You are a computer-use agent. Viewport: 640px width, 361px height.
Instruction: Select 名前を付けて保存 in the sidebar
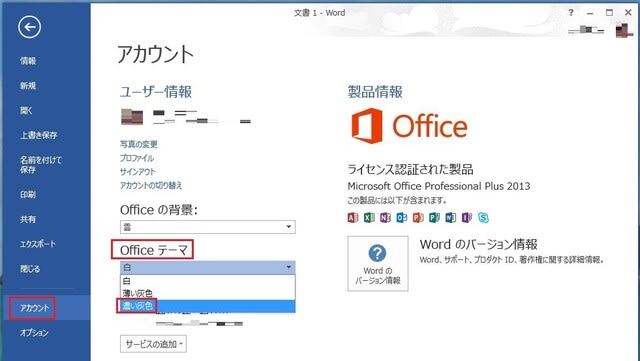41,165
